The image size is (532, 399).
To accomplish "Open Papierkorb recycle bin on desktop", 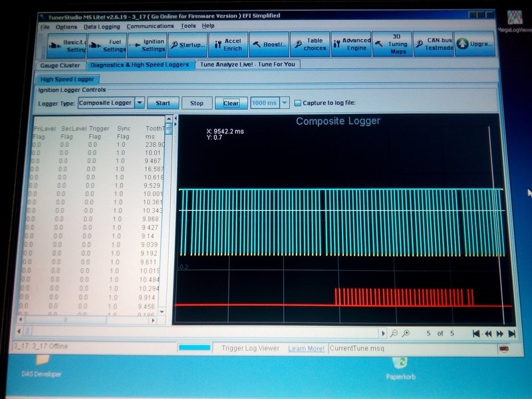I will 400,366.
